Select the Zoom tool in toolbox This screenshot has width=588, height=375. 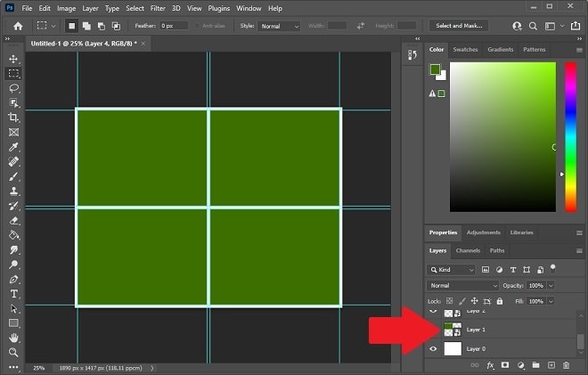point(13,352)
